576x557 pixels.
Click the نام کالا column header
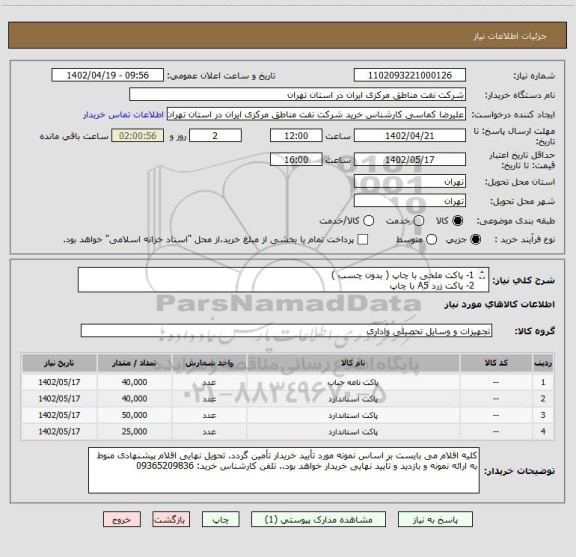tap(353, 363)
